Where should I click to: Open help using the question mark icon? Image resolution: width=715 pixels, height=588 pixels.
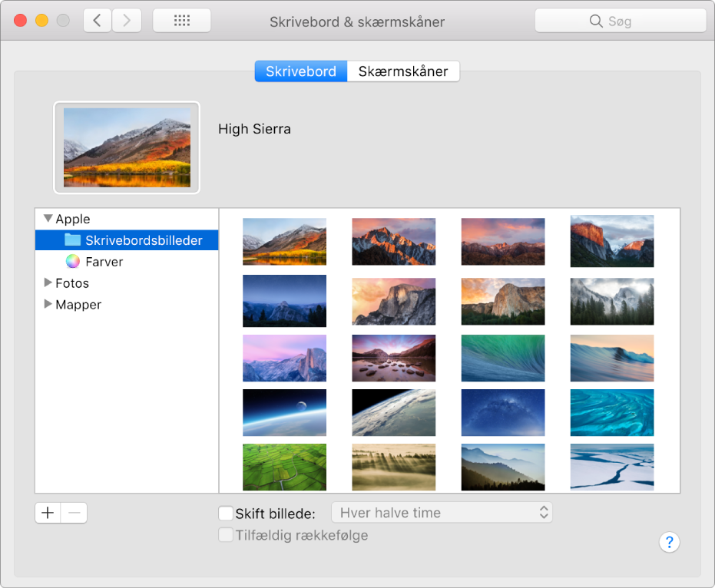[669, 543]
